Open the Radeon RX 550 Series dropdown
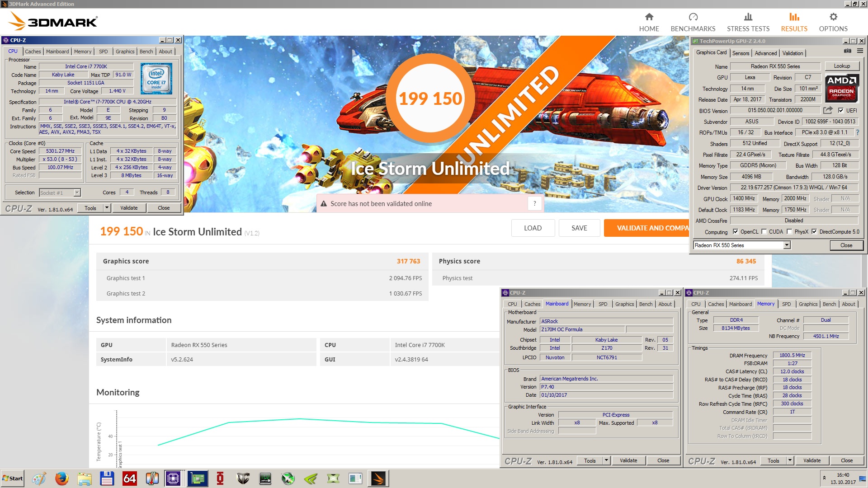 [x=787, y=245]
